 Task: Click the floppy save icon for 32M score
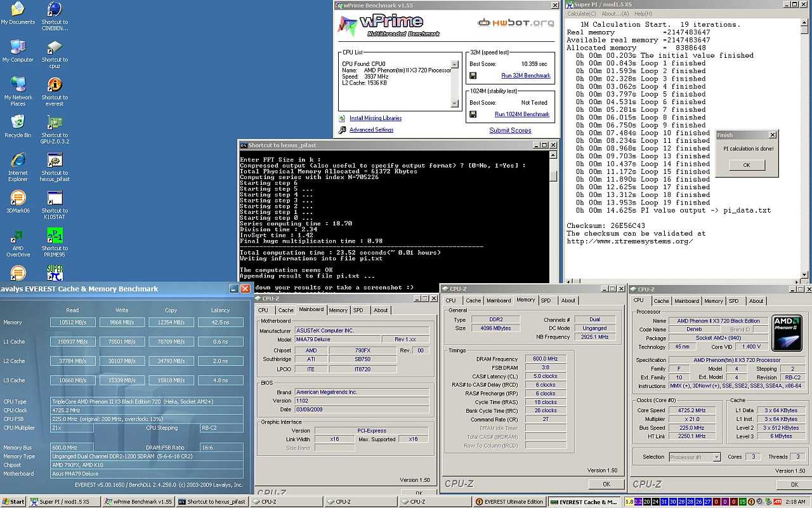click(473, 76)
